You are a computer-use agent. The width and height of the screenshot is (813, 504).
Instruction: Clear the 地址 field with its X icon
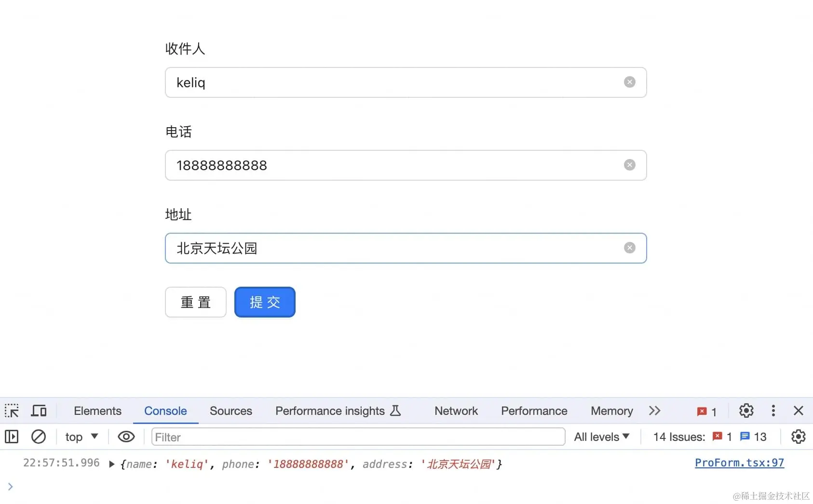(629, 248)
